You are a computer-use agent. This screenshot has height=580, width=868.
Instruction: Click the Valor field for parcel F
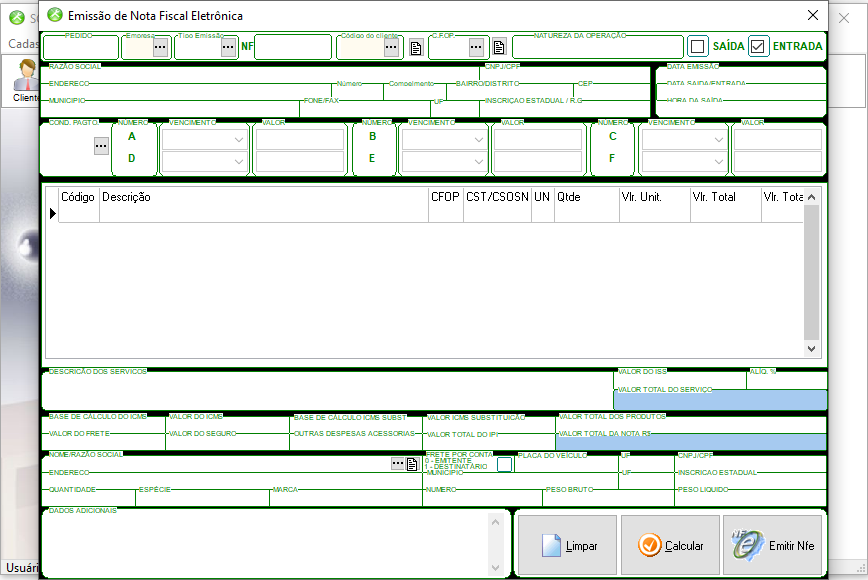777,162
